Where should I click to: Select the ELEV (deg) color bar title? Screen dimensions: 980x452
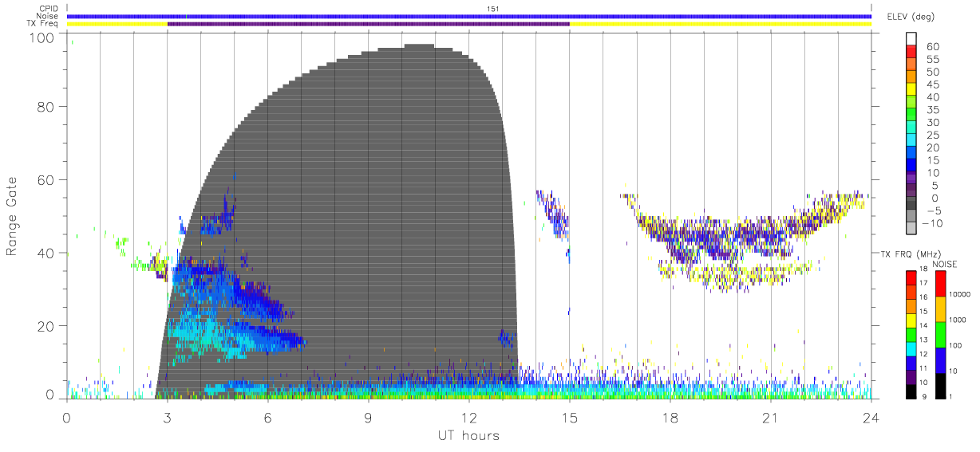coord(911,17)
